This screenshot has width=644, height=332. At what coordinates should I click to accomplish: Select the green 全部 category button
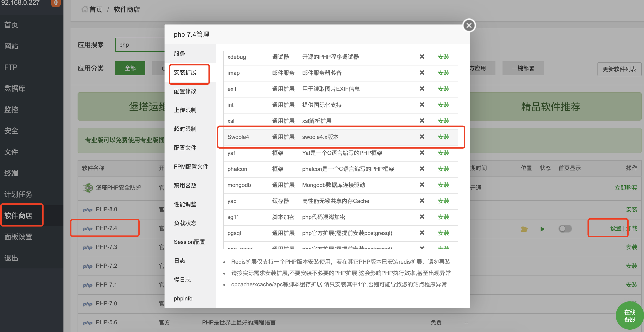coord(130,68)
